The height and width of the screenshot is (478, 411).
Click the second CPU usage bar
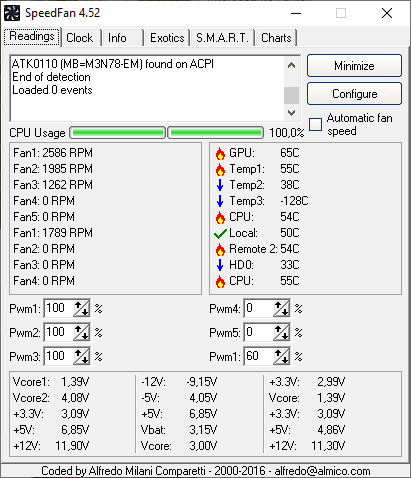click(215, 133)
